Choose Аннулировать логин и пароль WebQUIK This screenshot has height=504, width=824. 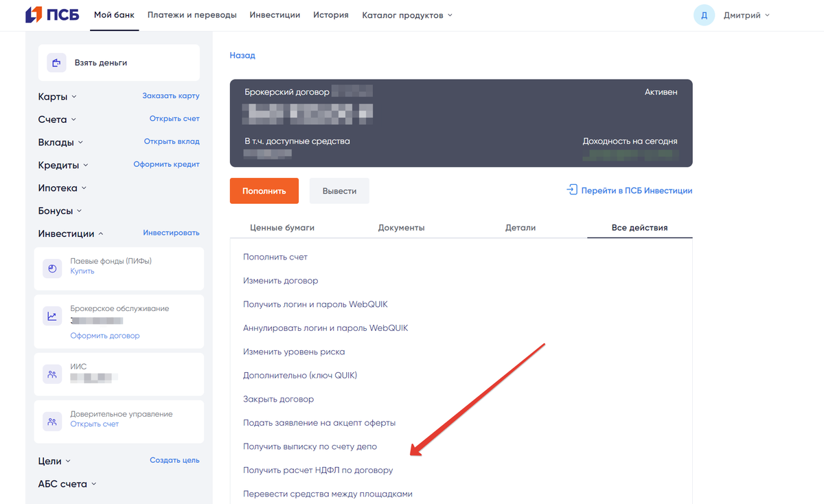[325, 328]
